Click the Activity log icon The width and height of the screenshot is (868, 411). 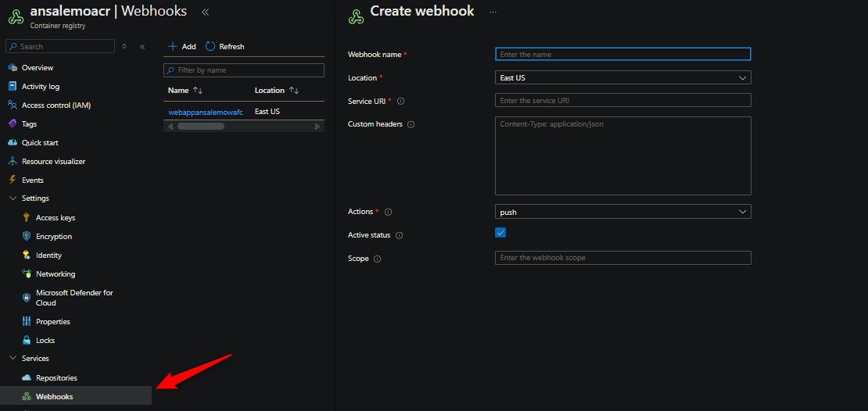[x=13, y=86]
